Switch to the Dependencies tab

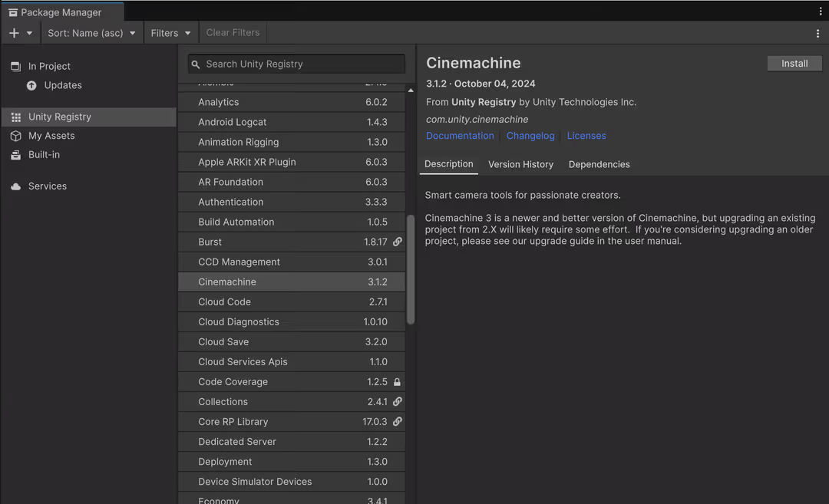click(x=599, y=164)
